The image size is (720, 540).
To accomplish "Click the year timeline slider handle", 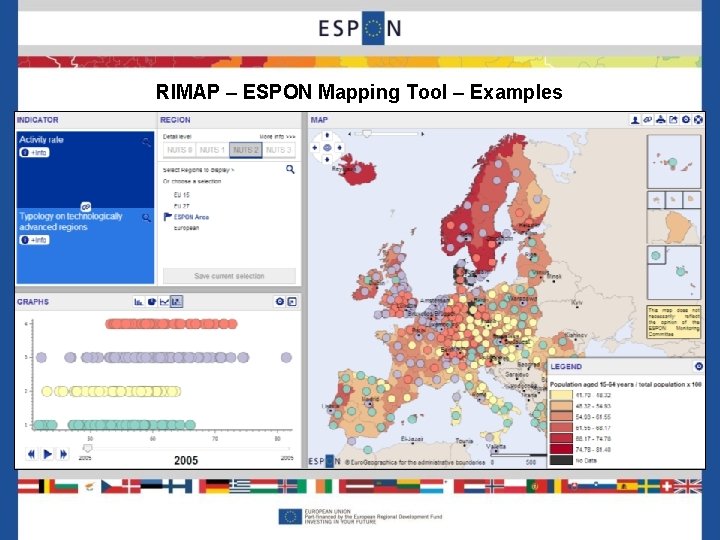I will point(87,448).
